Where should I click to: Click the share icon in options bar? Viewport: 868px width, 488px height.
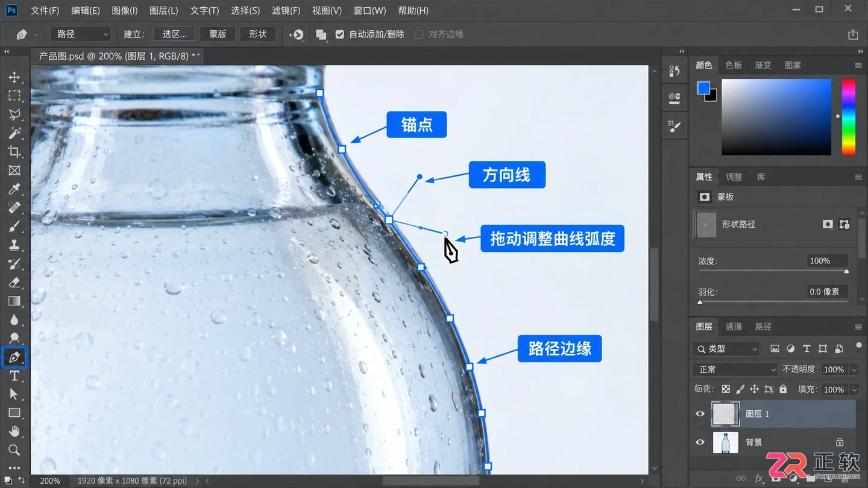[x=853, y=34]
